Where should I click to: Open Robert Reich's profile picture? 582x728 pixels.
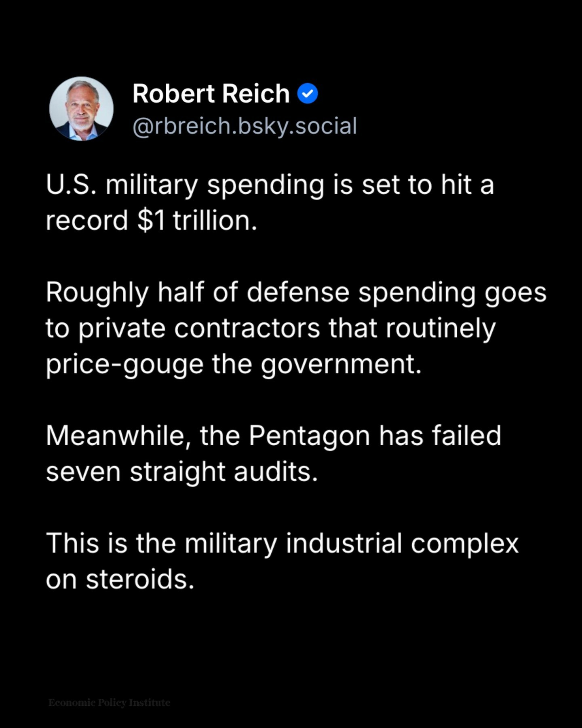pos(81,109)
